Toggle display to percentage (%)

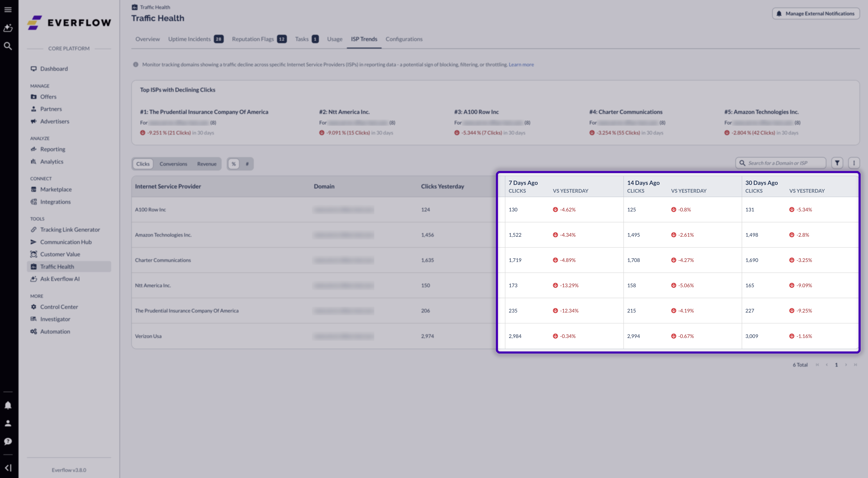click(x=233, y=164)
